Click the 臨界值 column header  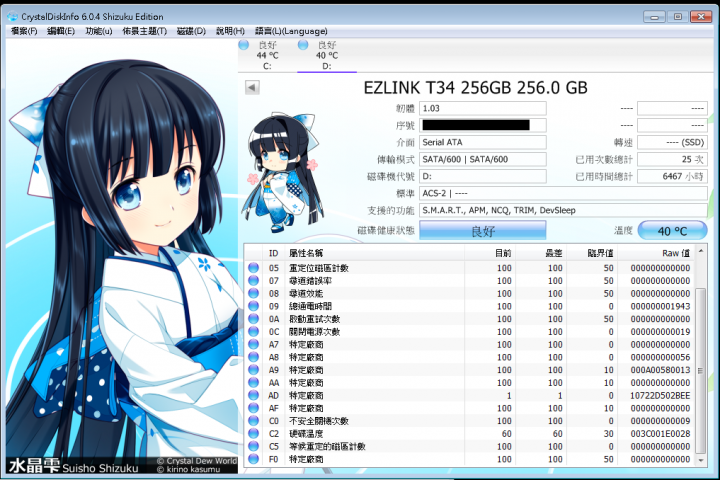point(592,253)
